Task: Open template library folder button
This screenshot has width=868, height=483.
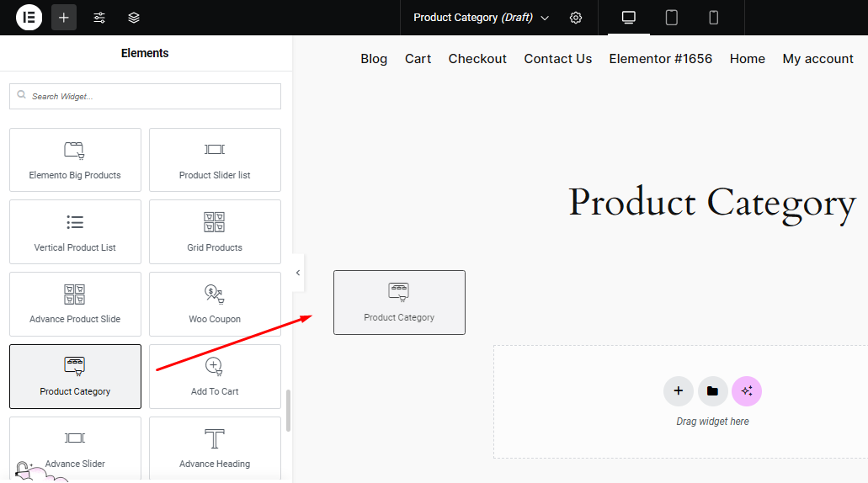Action: pyautogui.click(x=712, y=391)
